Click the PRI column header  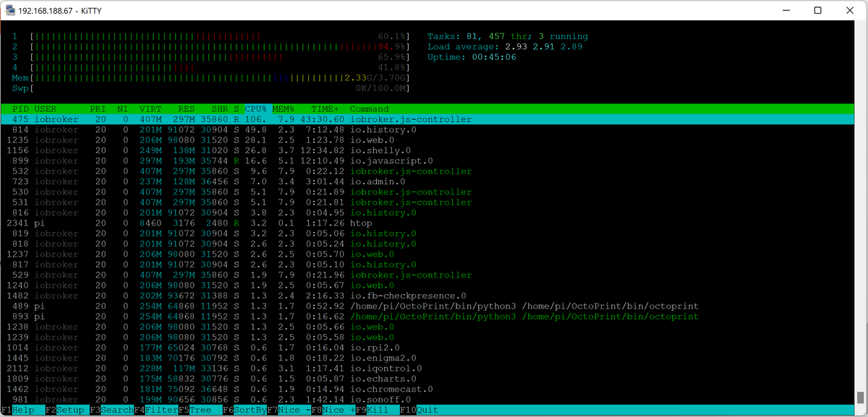tap(98, 109)
